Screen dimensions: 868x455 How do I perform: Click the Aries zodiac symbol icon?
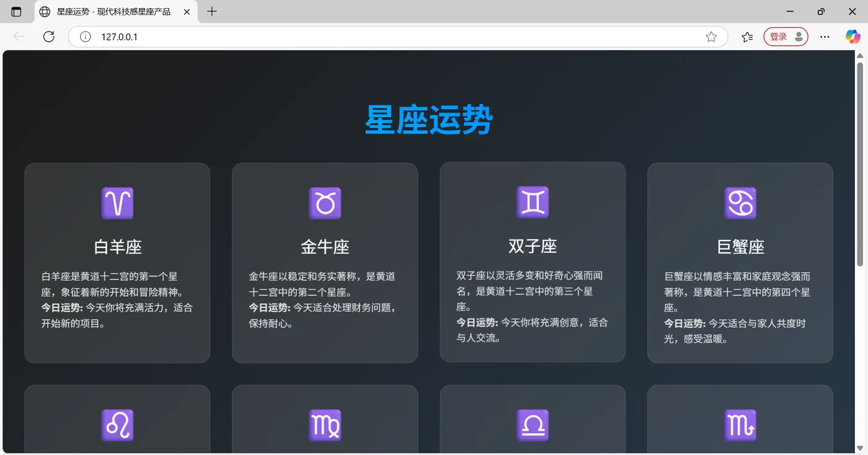117,203
